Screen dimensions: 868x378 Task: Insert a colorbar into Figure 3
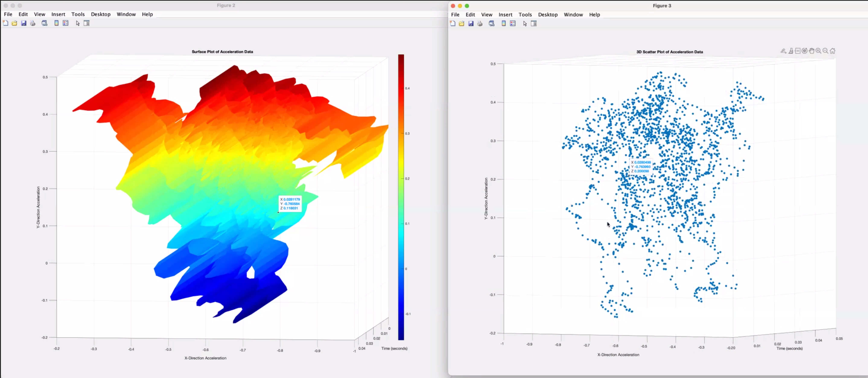(x=503, y=23)
